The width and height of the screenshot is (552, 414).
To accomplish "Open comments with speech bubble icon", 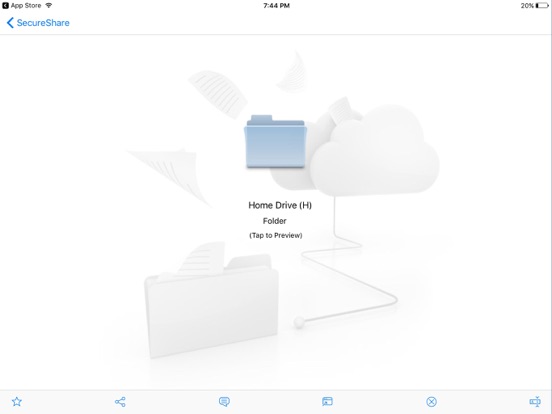I will tap(224, 402).
